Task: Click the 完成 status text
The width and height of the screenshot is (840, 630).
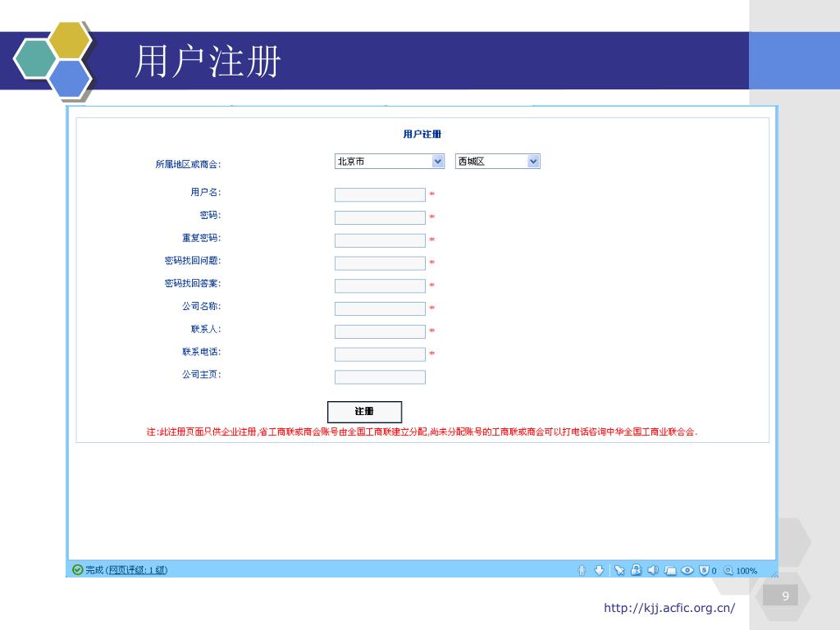Action: [x=94, y=570]
